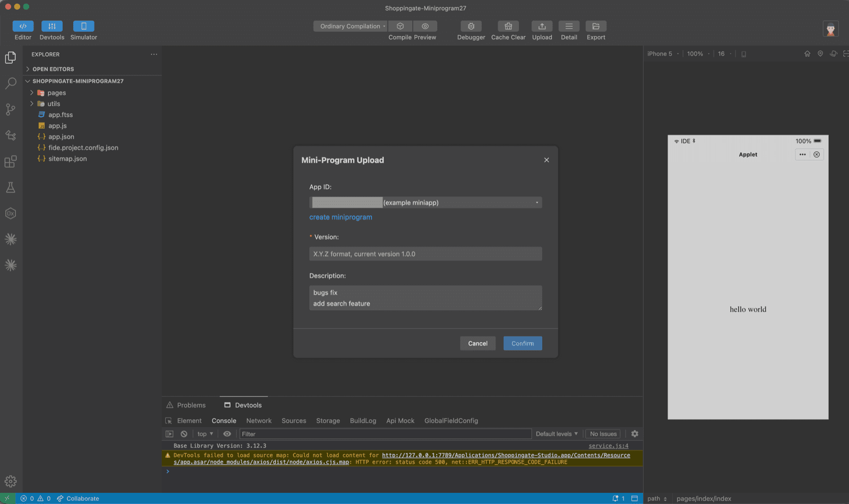This screenshot has height=504, width=849.
Task: Open the user avatar profile
Action: pyautogui.click(x=831, y=29)
